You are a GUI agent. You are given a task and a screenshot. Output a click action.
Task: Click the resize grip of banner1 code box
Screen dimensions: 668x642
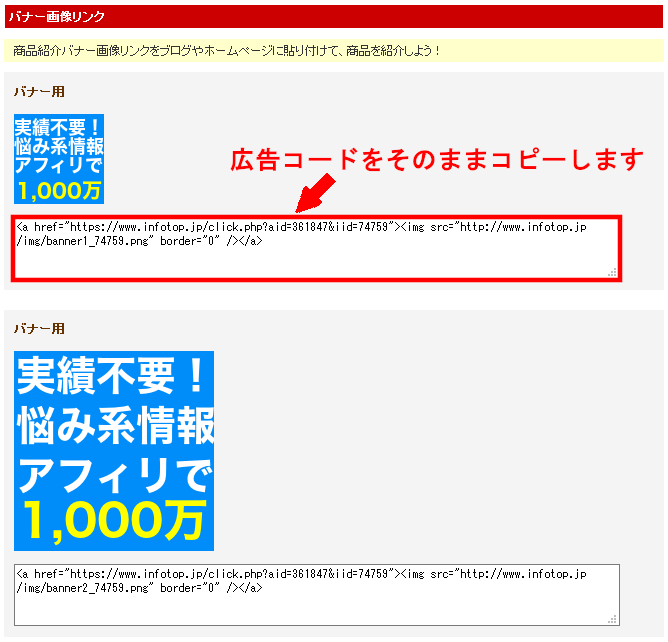(x=613, y=273)
